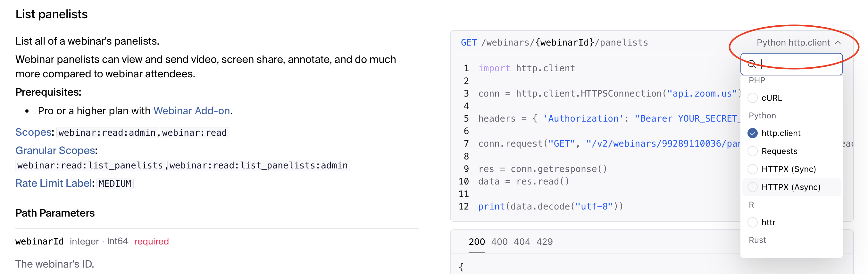The width and height of the screenshot is (868, 274).
Task: Follow the Scopes link
Action: click(33, 132)
